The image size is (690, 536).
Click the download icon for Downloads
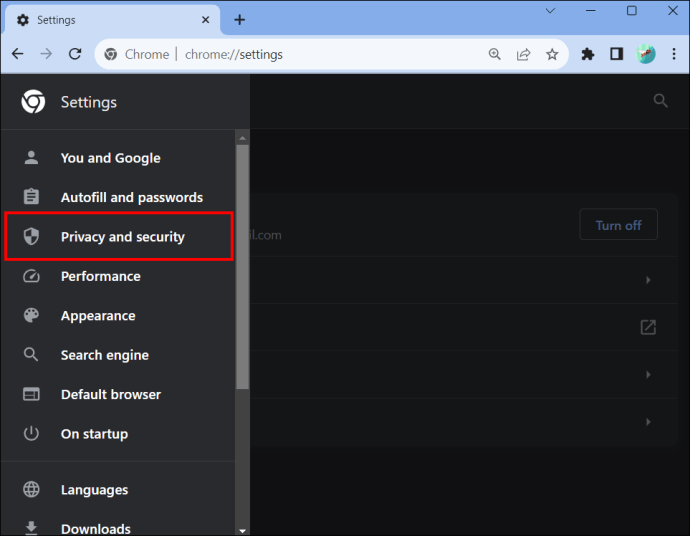(x=31, y=528)
